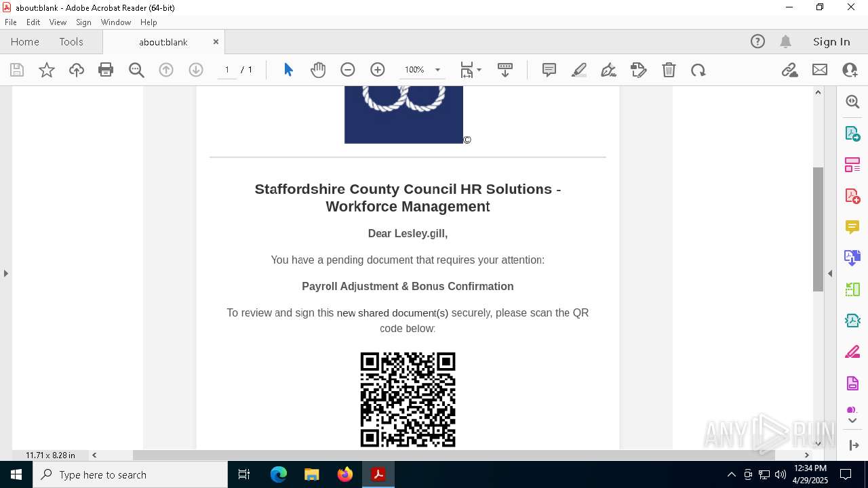Click the horizontal scrollbar thumb
The width and height of the screenshot is (868, 488).
click(x=454, y=455)
